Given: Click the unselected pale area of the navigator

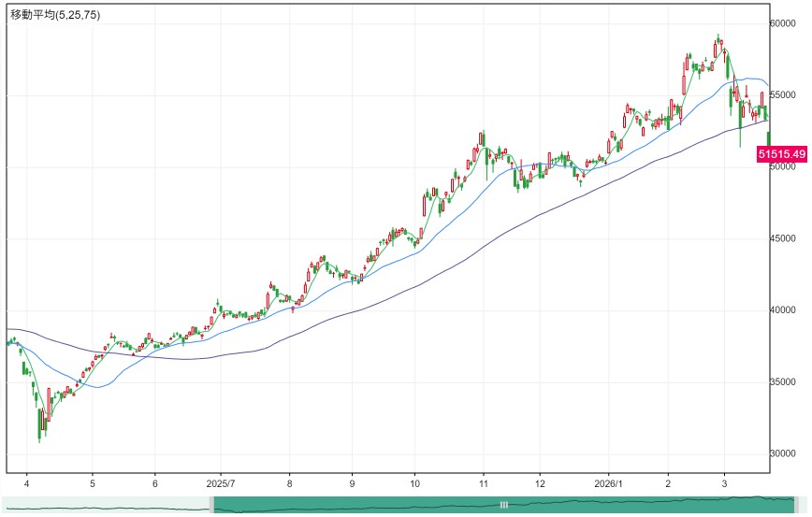Looking at the screenshot, I should pos(106,505).
